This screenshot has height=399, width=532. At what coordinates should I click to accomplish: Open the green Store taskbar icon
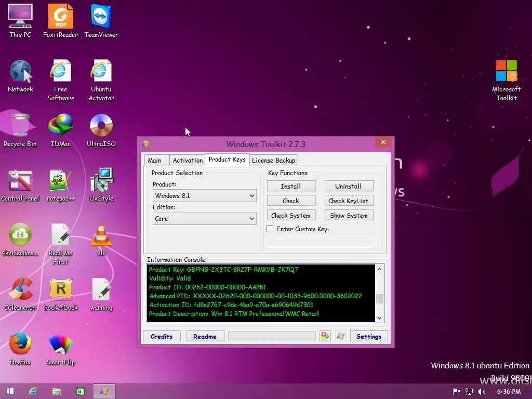(81, 391)
